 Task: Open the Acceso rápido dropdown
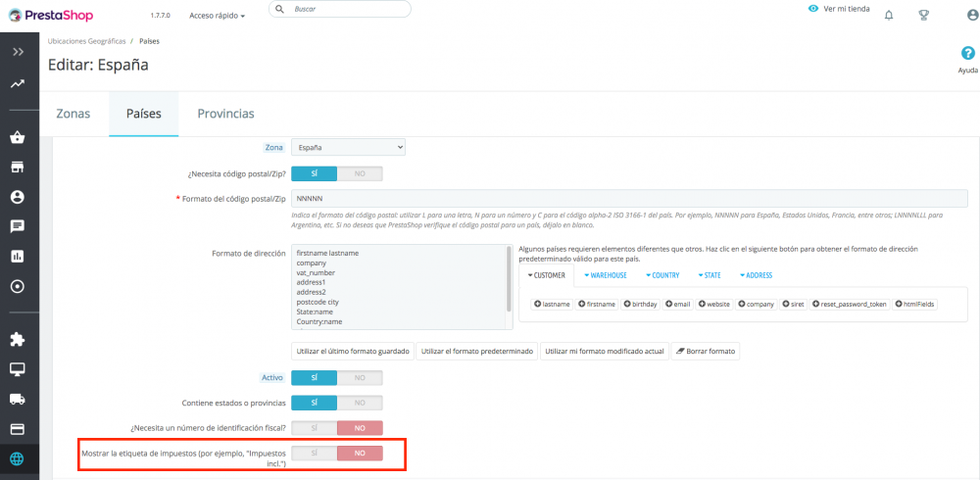(x=217, y=16)
